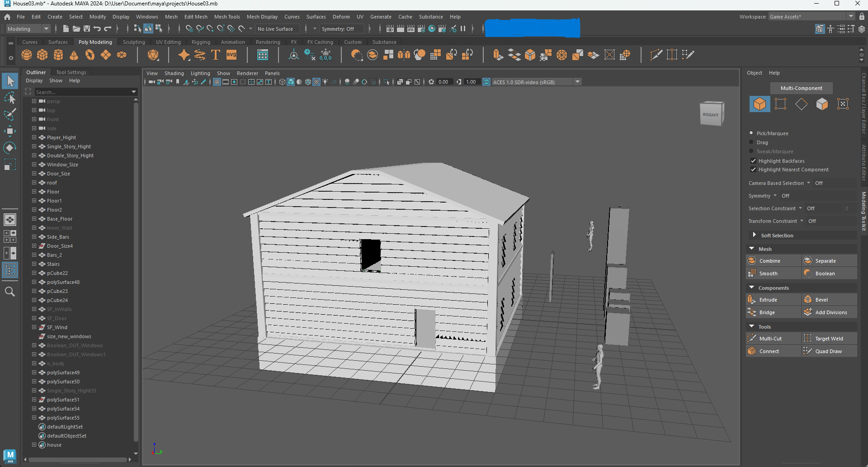Create a polygon cube from shelf

pos(42,55)
